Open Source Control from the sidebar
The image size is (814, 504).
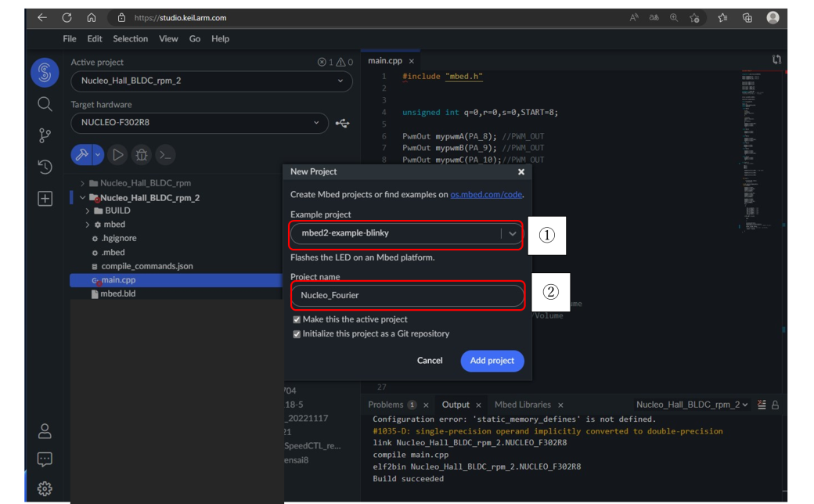point(45,135)
